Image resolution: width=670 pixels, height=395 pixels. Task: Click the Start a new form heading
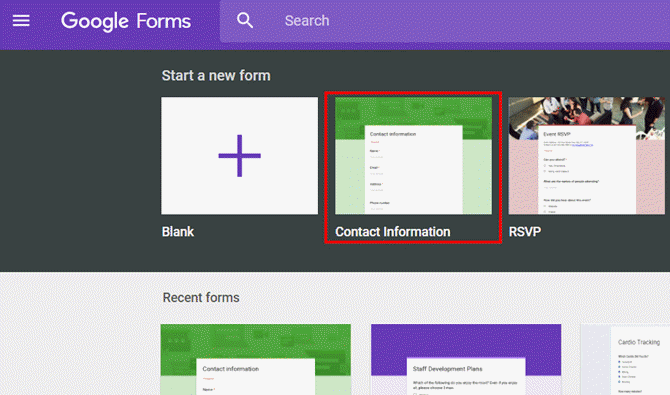tap(216, 76)
